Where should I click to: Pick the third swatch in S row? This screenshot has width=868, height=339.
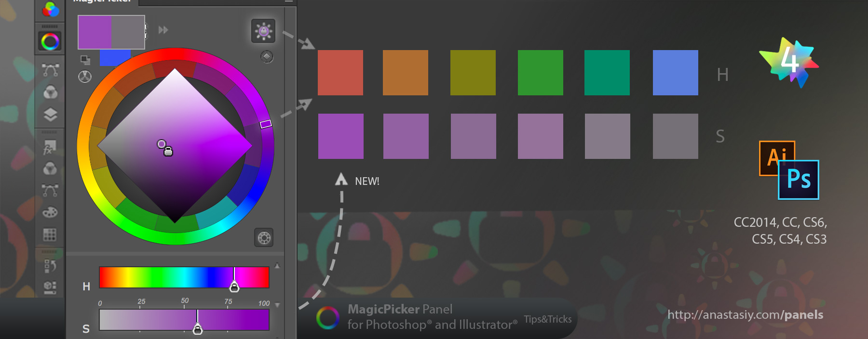click(x=474, y=136)
